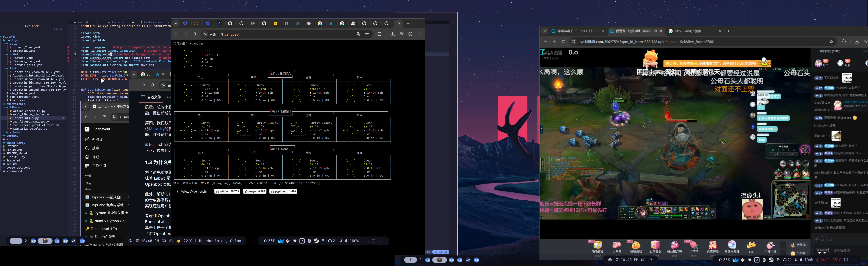Click the pyphoon GitHub star button
The width and height of the screenshot is (868, 266).
tap(283, 191)
